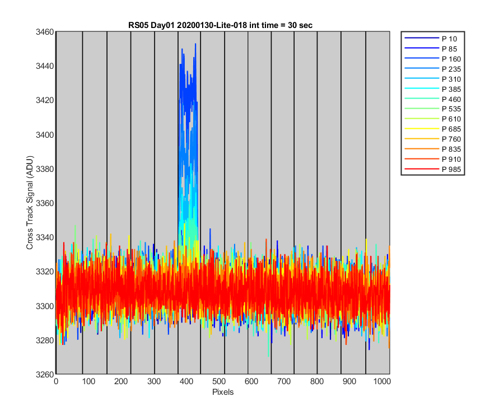Screen dimensions: 504x420
Task: Click x-axis tick label 0
Action: point(56,381)
